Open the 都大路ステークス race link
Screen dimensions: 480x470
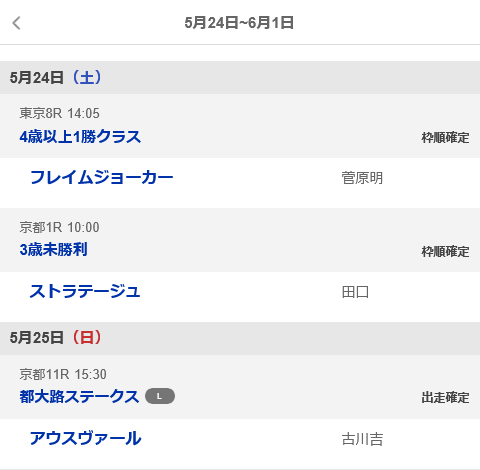(79, 397)
